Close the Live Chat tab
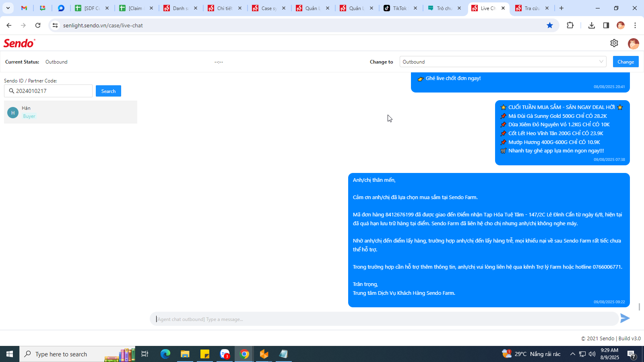This screenshot has height=362, width=644. tap(503, 8)
